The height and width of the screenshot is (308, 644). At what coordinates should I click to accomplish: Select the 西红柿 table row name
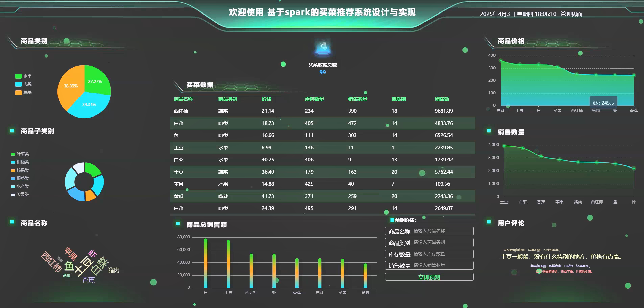[x=181, y=111]
